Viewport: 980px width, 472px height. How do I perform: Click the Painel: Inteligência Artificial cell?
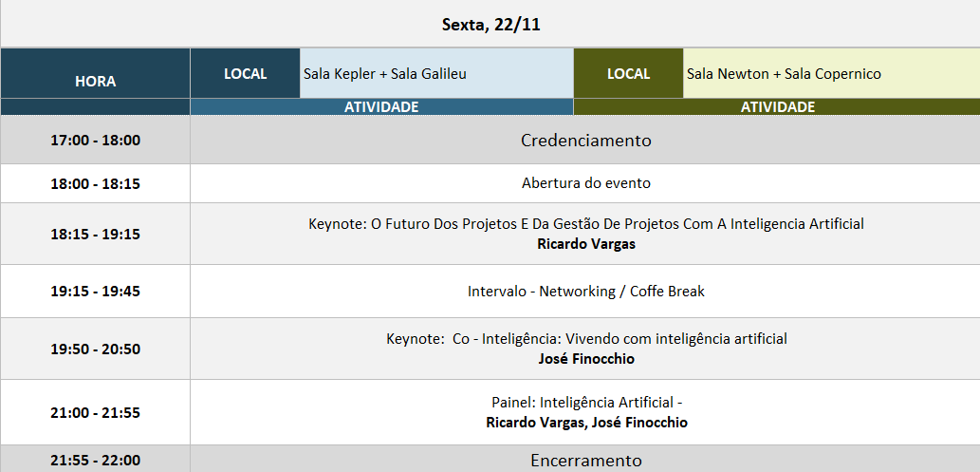tap(585, 412)
